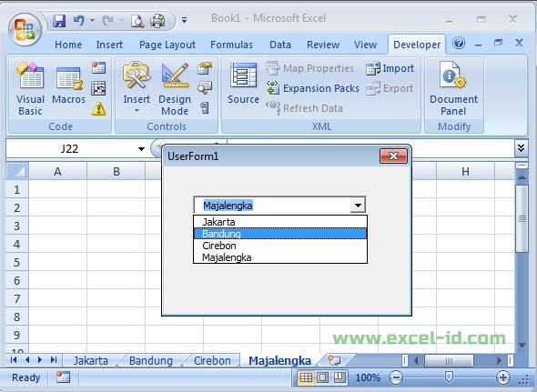Screen dimensions: 537x392
Task: Open the Home ribbon tab
Action: [x=68, y=45]
